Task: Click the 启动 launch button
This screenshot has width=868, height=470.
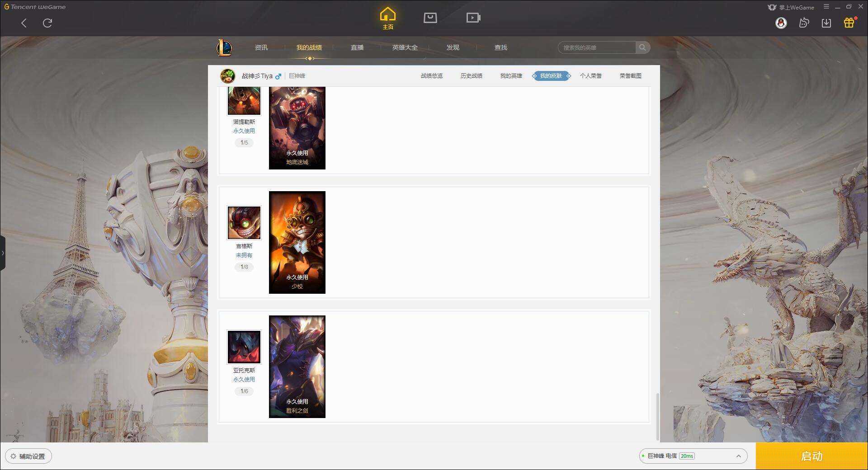Action: click(812, 456)
